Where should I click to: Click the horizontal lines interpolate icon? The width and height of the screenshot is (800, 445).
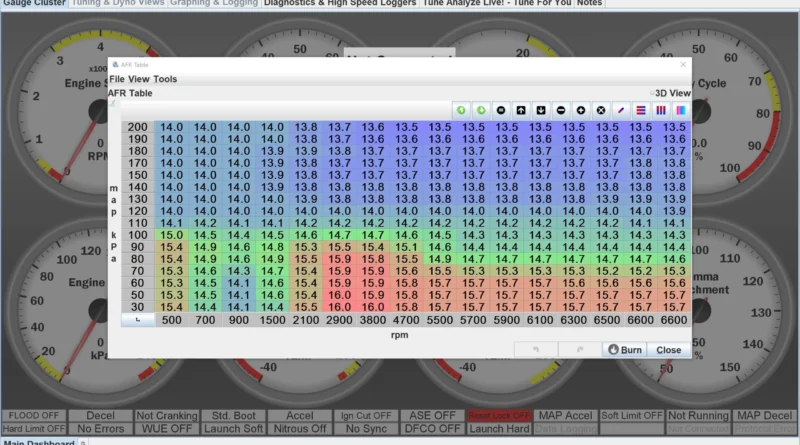pyautogui.click(x=641, y=109)
